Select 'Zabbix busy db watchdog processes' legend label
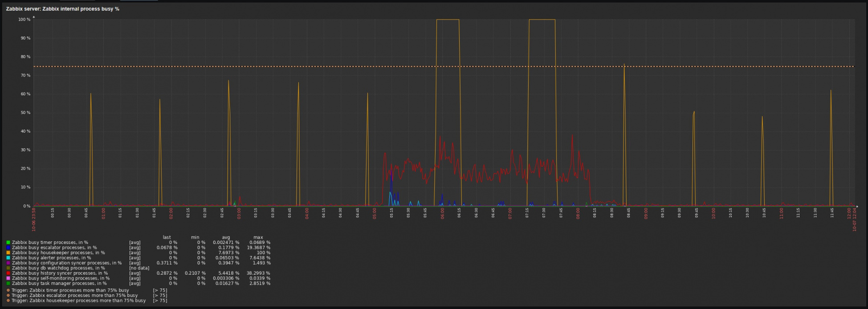 tap(58, 268)
